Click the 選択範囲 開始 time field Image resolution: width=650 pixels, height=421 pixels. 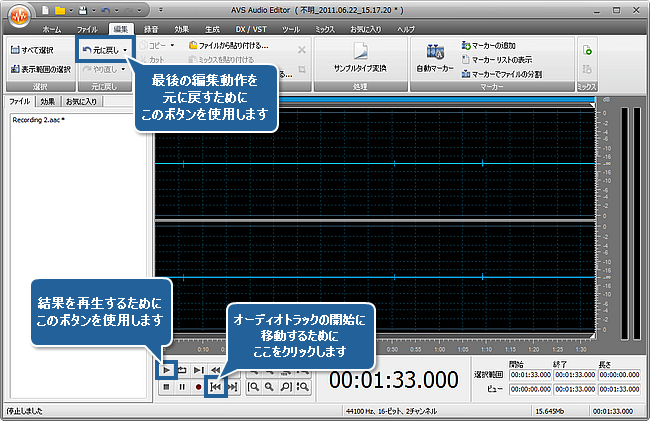click(531, 375)
